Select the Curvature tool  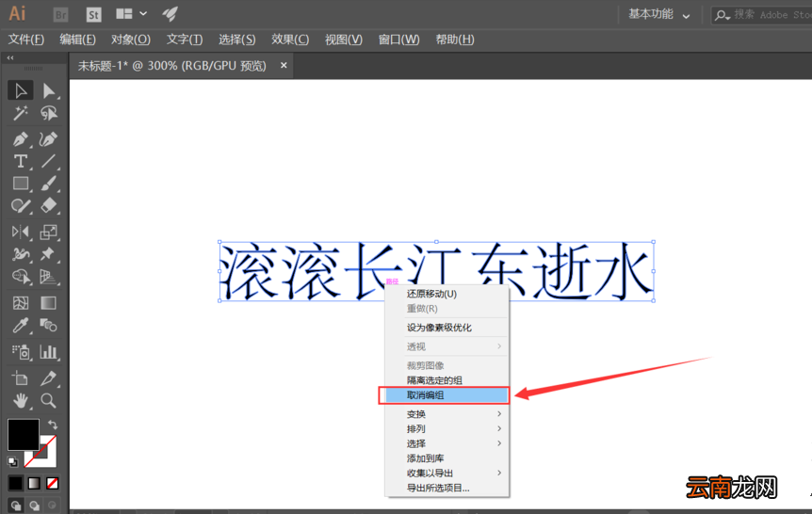pyautogui.click(x=49, y=138)
